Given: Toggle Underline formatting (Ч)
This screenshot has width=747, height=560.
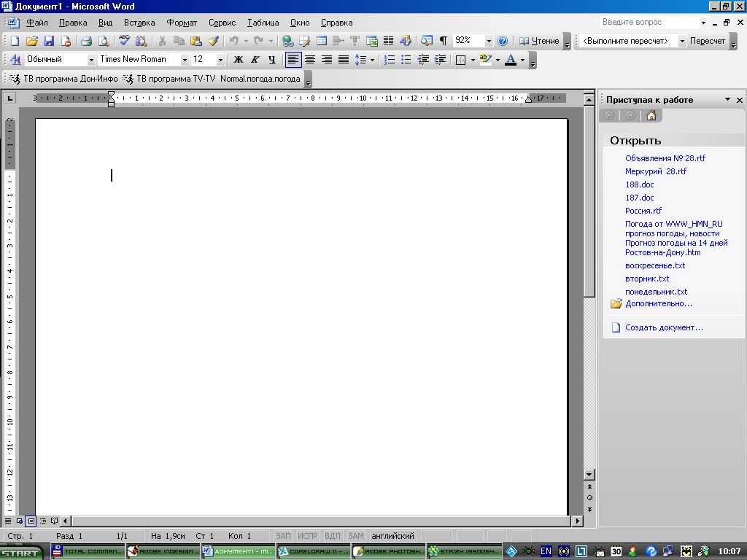Looking at the screenshot, I should (271, 60).
